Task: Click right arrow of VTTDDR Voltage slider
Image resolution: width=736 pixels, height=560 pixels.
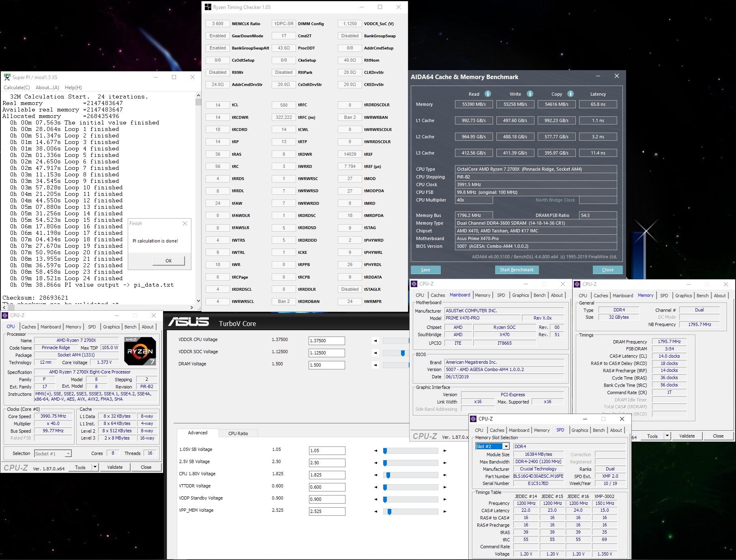Action: 445,487
